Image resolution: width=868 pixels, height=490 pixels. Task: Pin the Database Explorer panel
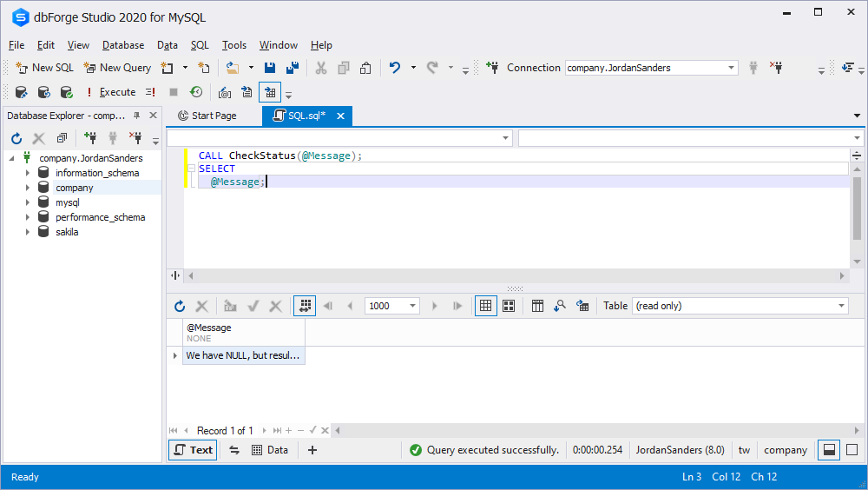137,116
